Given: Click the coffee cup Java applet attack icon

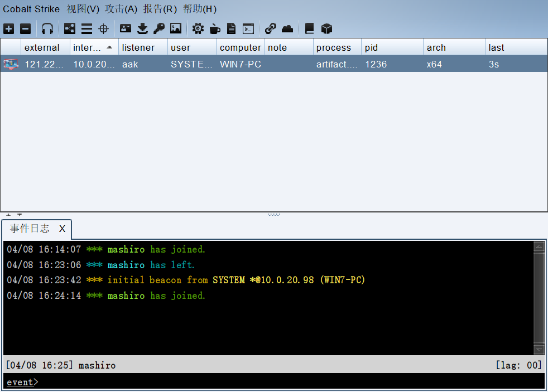Looking at the screenshot, I should click(x=215, y=28).
